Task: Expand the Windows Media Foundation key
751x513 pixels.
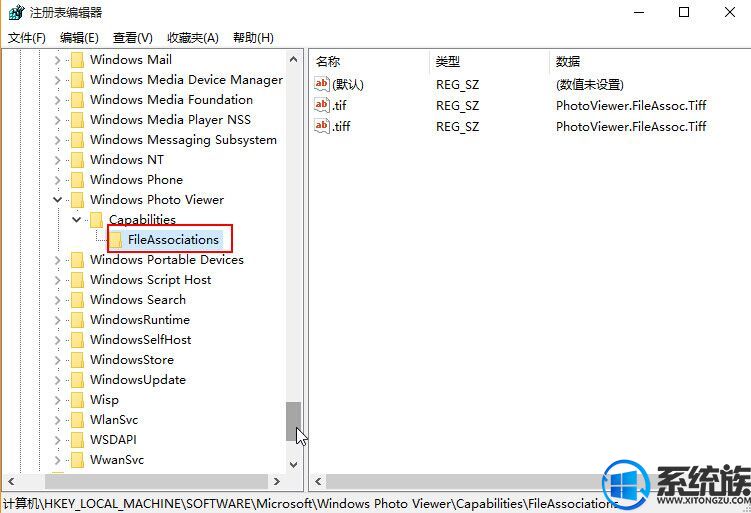Action: coord(57,100)
